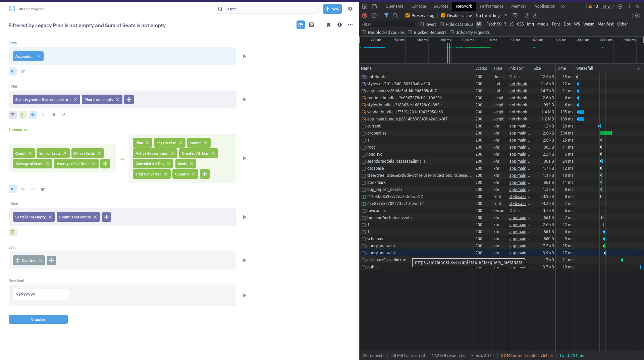This screenshot has width=644, height=360.
Task: Enable the Invert filter checkbox
Action: pyautogui.click(x=422, y=24)
